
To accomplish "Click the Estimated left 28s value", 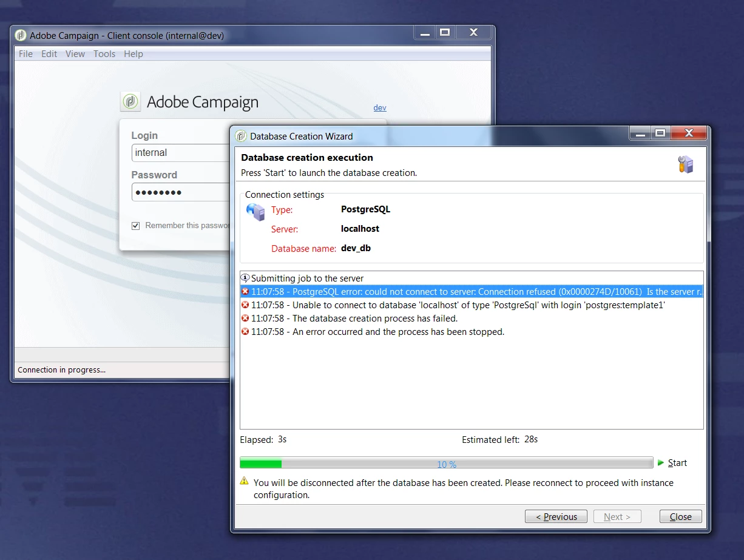I will click(x=531, y=439).
